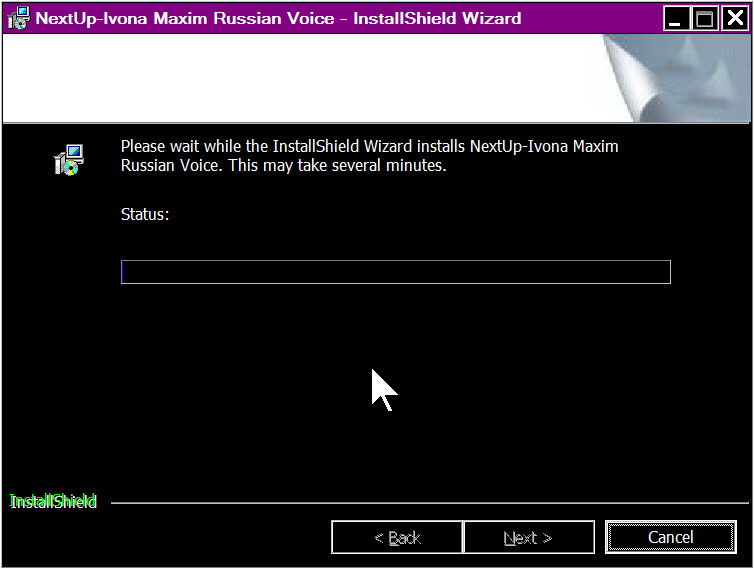Click the installer icon in title bar

pos(19,18)
